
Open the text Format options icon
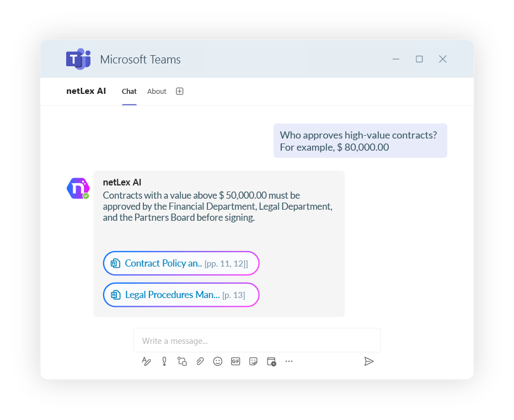pos(146,361)
